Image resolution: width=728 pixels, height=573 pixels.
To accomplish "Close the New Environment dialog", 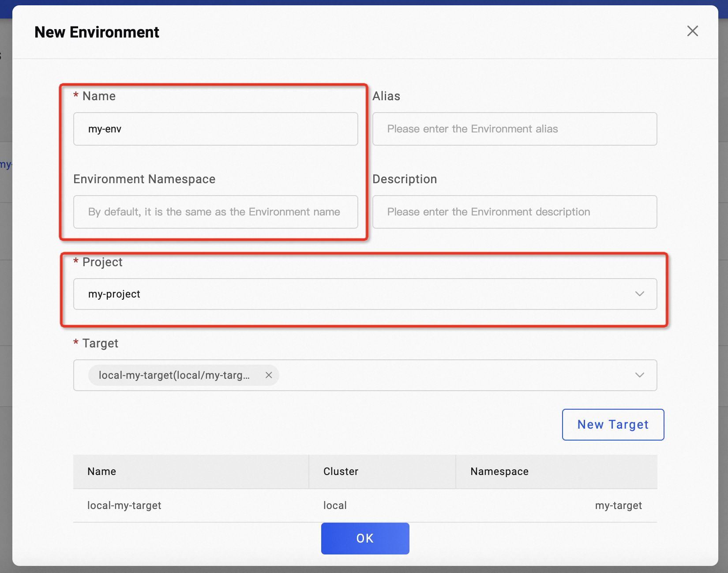I will 692,31.
